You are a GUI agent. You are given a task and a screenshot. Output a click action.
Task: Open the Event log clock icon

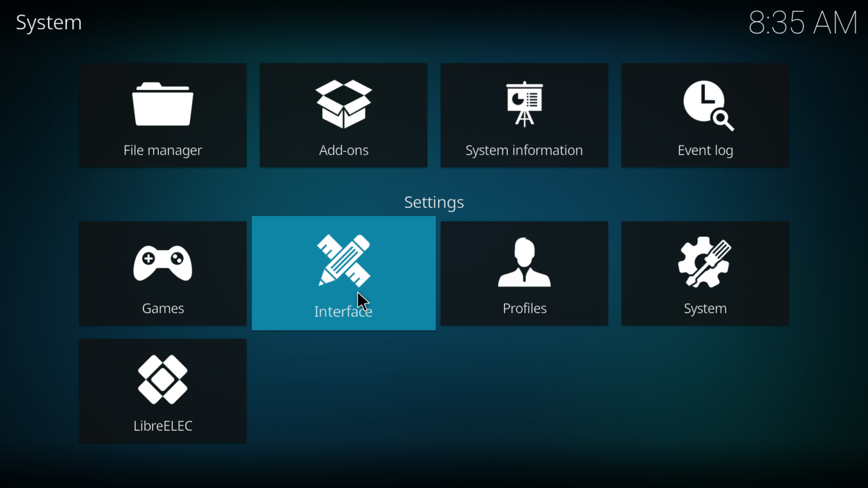707,105
